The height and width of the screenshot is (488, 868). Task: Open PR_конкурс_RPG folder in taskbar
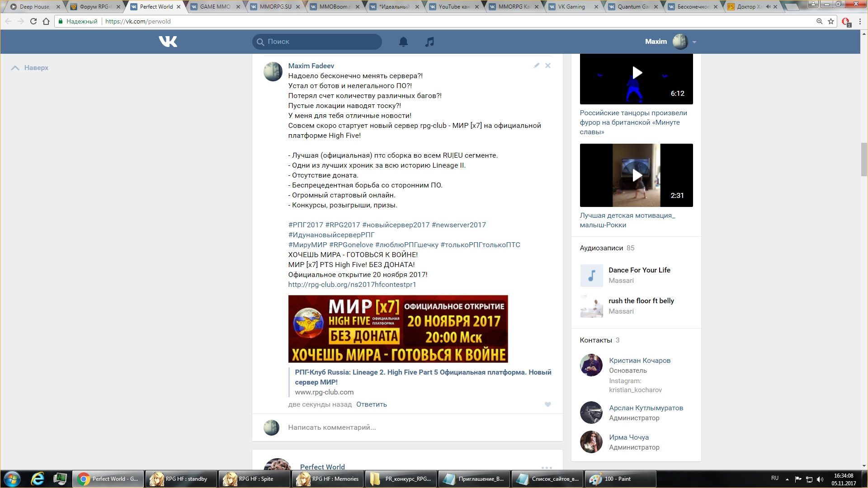coord(401,479)
